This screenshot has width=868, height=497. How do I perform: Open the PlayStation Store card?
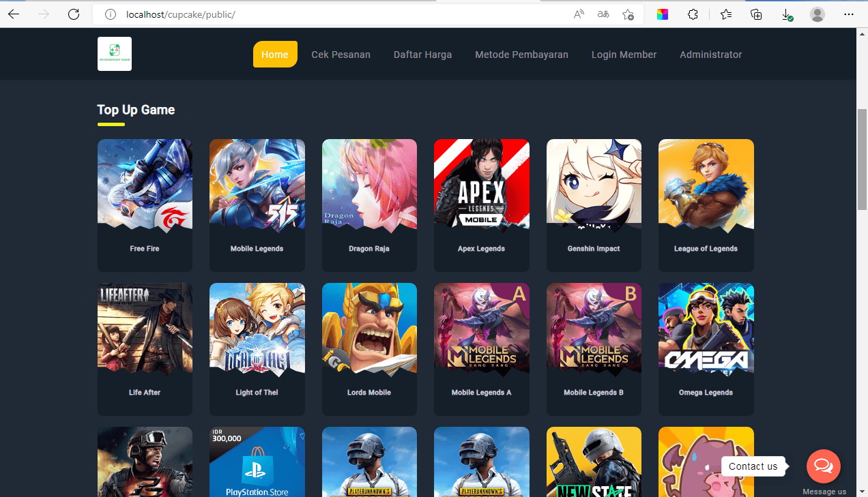[x=257, y=462]
